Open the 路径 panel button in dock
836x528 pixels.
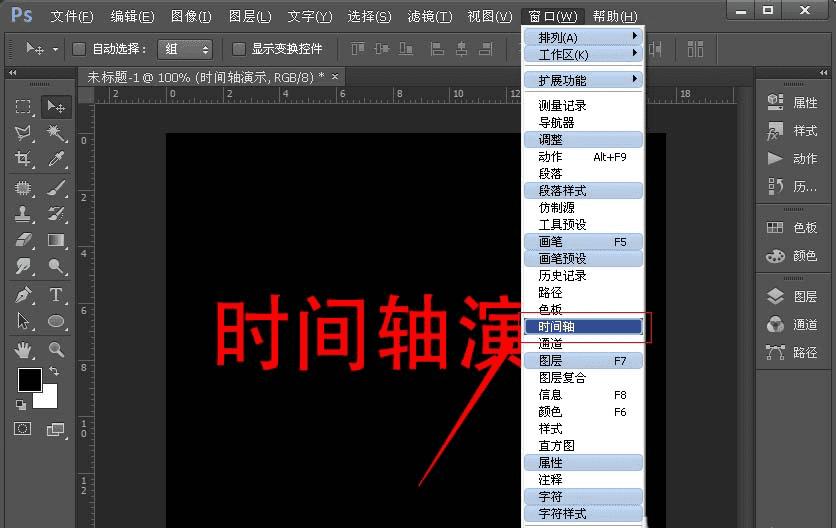(793, 353)
